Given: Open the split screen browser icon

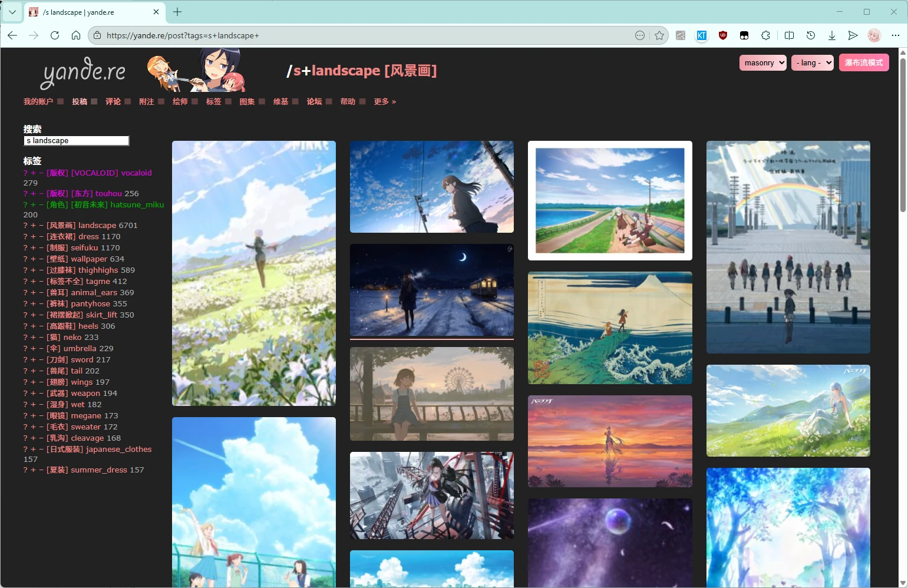Looking at the screenshot, I should coord(788,35).
